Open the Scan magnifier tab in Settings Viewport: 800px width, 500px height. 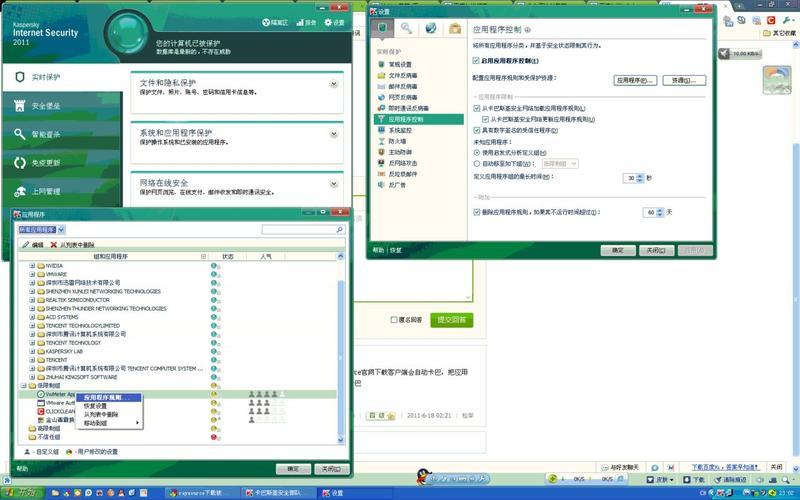[x=406, y=29]
